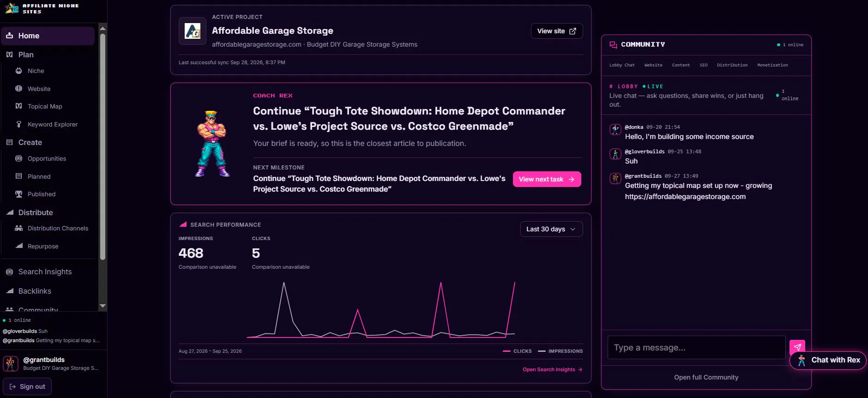Switch to the Lobby Chat tab

point(622,65)
